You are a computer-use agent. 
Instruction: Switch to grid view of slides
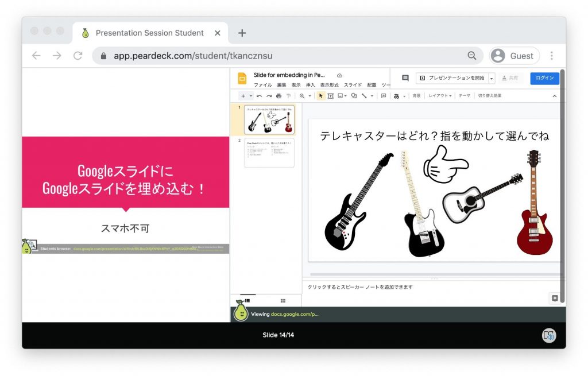283,300
